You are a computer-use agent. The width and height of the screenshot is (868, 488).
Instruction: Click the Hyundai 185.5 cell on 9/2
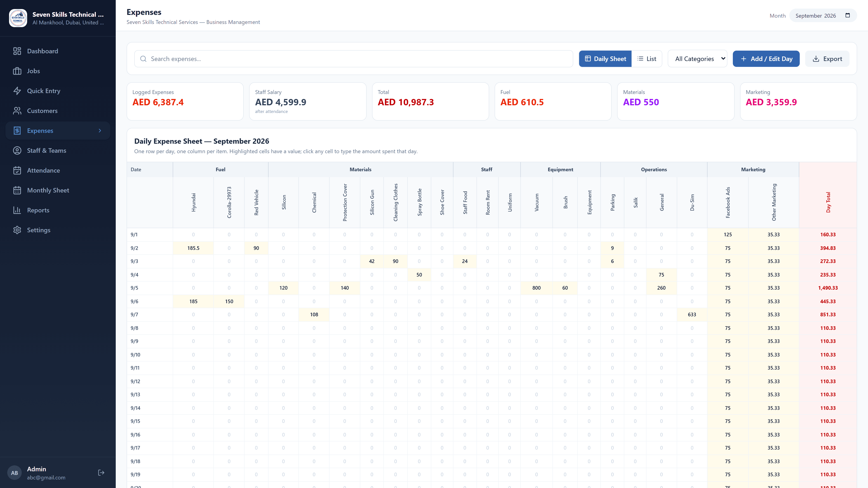click(x=193, y=248)
